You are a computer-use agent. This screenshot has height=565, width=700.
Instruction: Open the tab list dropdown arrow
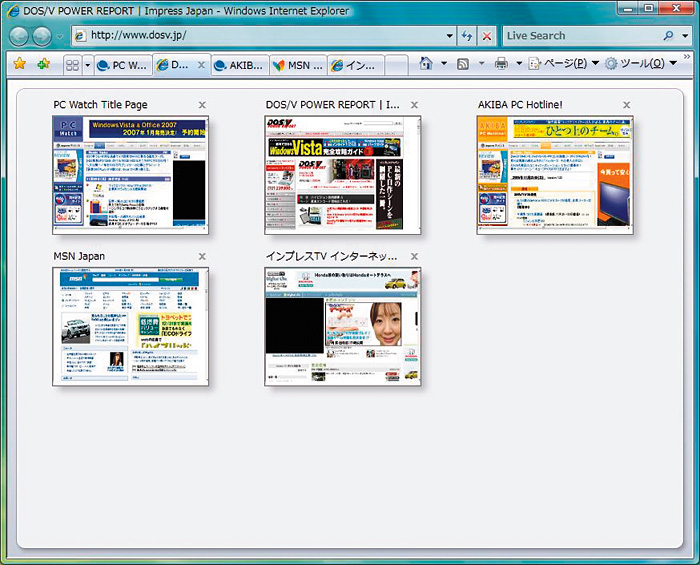pos(87,65)
